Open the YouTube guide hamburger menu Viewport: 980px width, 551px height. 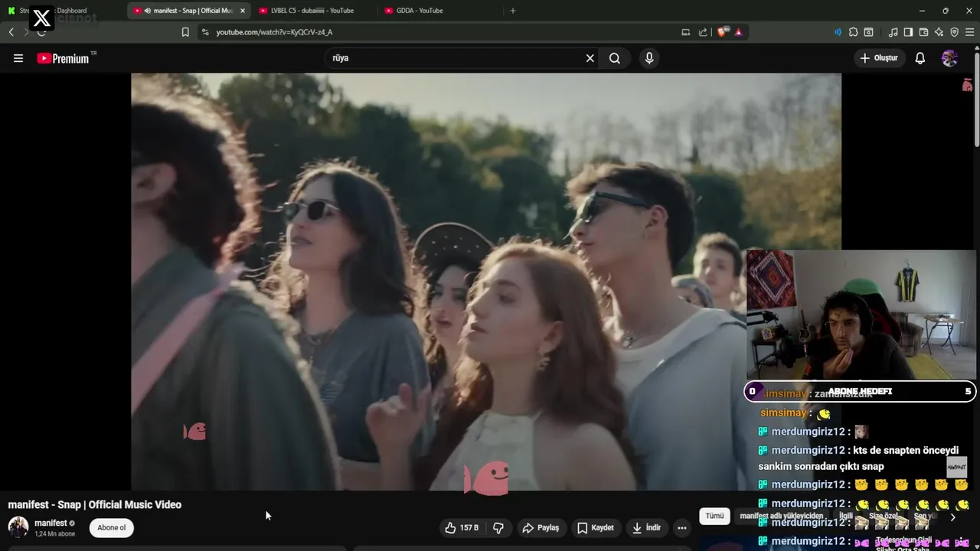pos(18,58)
